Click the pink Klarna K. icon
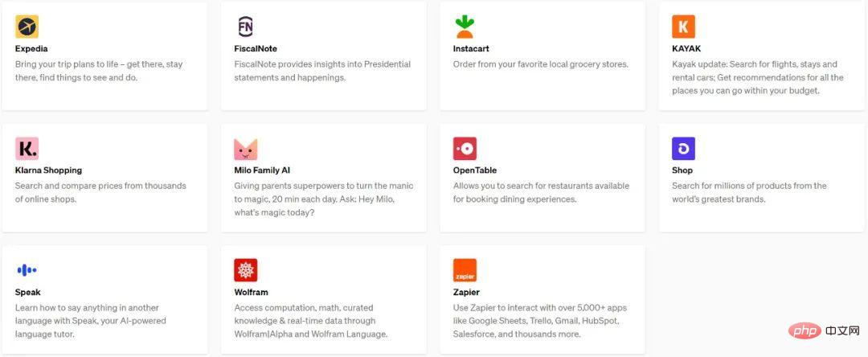 [x=27, y=148]
